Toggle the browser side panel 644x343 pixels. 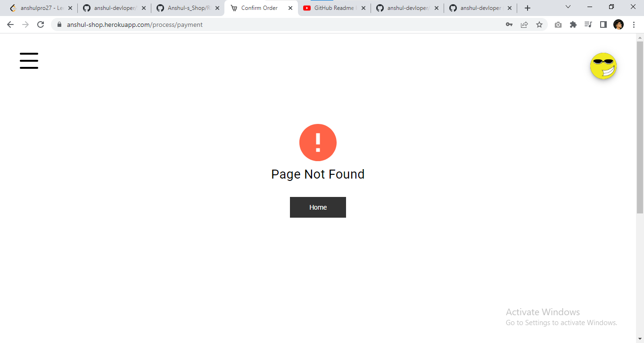(x=603, y=24)
